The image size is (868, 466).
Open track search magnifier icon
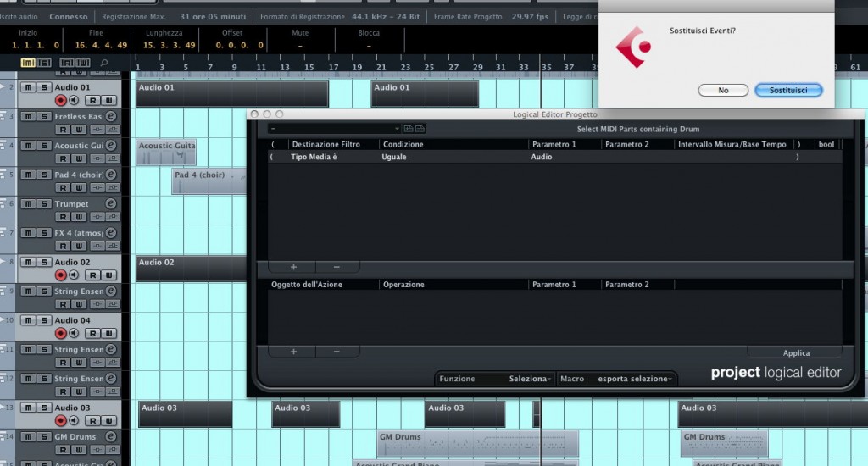[x=104, y=63]
